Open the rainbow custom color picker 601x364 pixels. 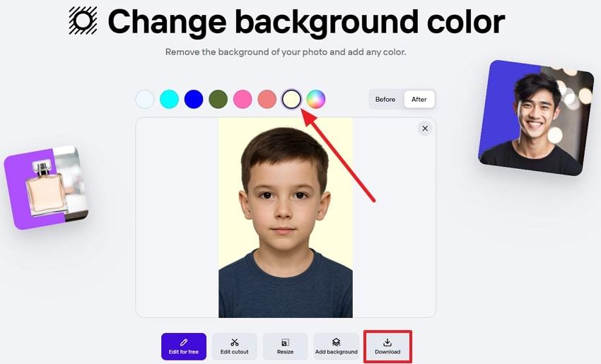316,99
